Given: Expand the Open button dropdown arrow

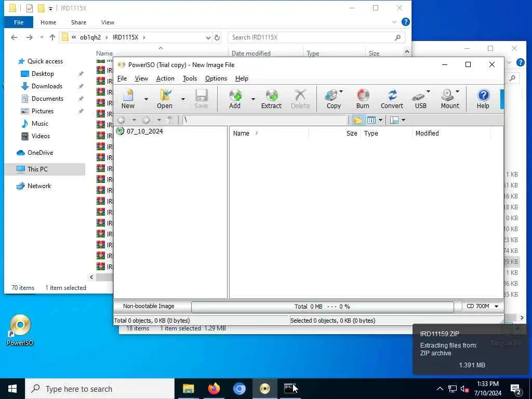Looking at the screenshot, I should coord(183,99).
